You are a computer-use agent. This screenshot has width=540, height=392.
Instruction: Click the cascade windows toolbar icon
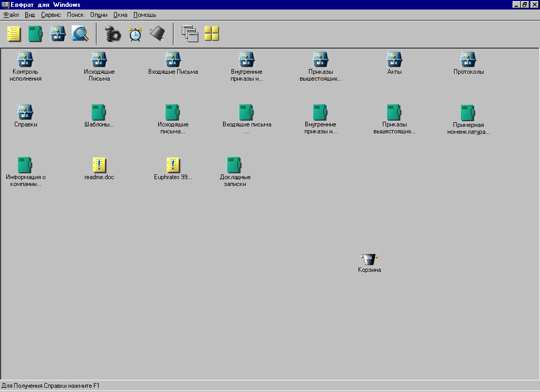tap(190, 34)
